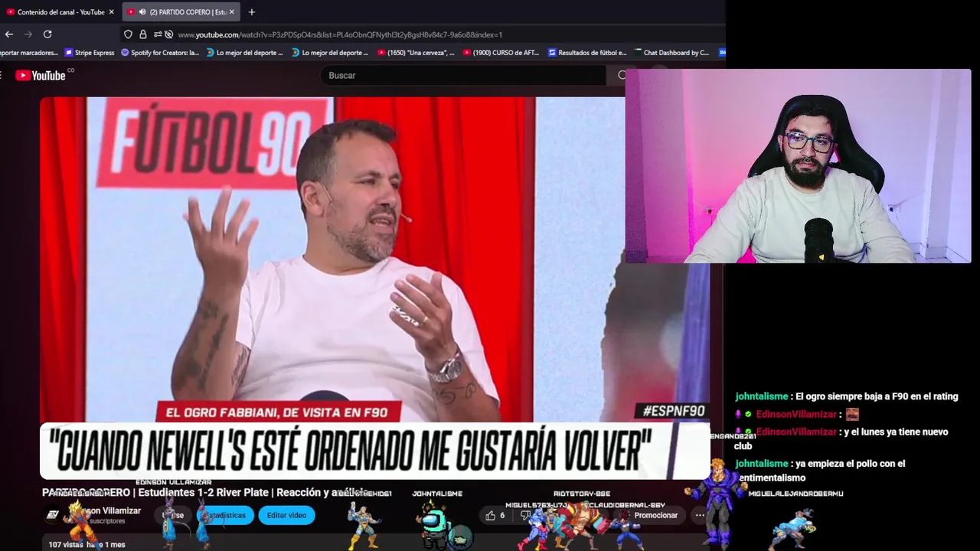980x551 pixels.
Task: Like the video with thumbs-up icon
Action: [491, 515]
